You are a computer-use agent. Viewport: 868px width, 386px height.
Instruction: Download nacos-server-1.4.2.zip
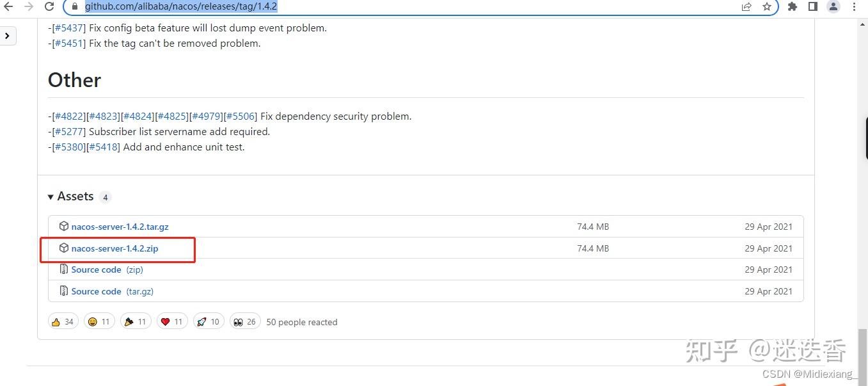(x=114, y=248)
